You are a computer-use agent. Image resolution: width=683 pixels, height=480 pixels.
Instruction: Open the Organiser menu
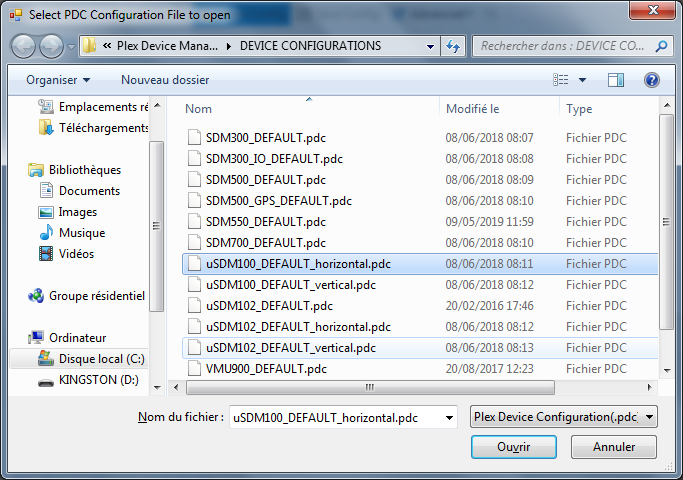[58, 80]
